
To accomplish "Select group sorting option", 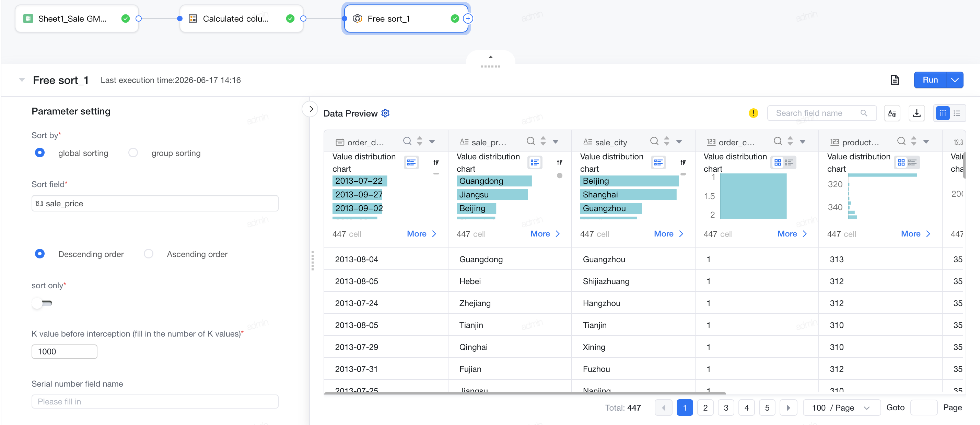I will pos(133,153).
